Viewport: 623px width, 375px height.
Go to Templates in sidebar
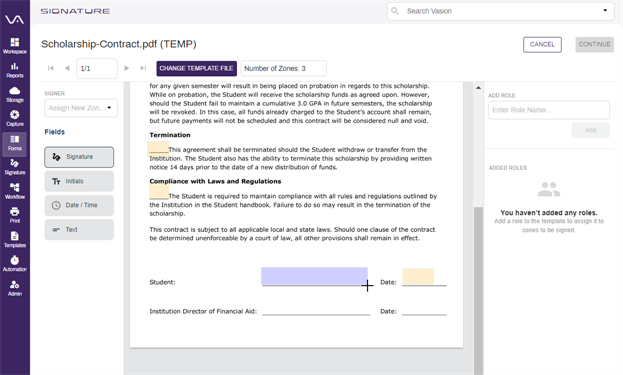[15, 240]
